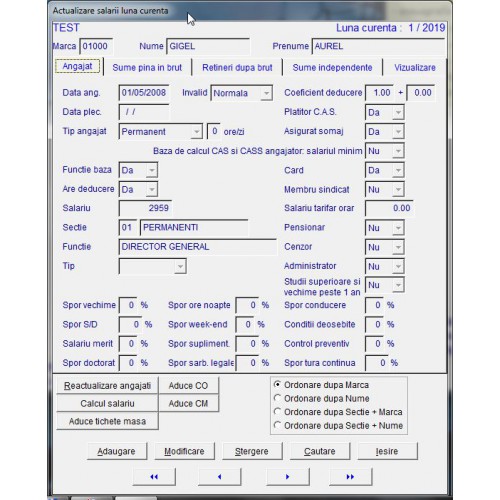500x500 pixels.
Task: Go to previous employee record
Action: point(219,477)
